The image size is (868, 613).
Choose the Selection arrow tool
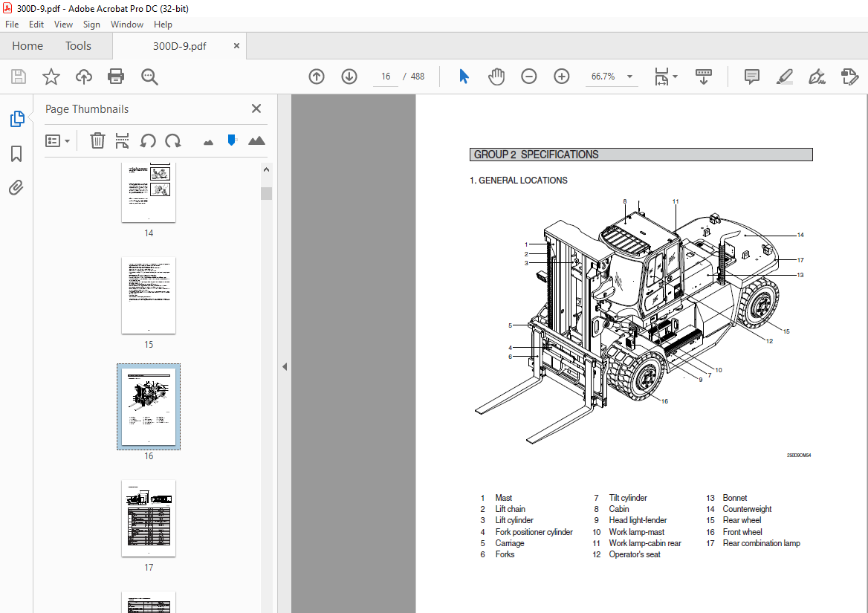(x=464, y=77)
